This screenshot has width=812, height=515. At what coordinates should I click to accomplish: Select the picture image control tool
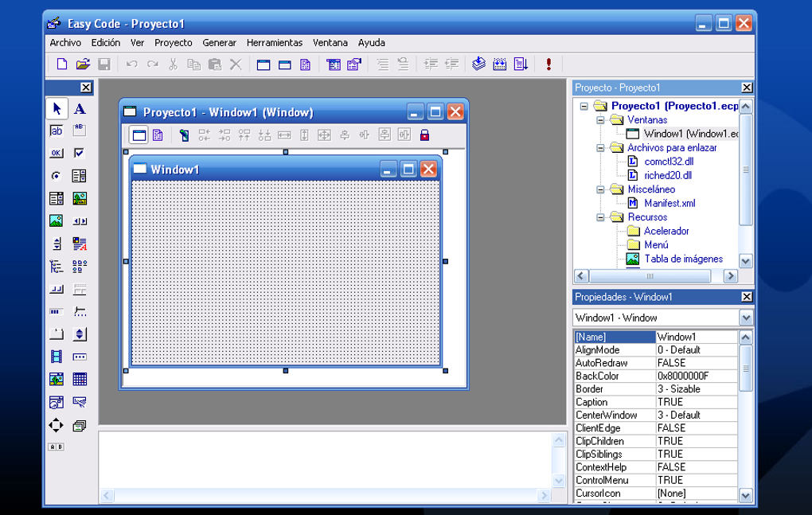[x=57, y=221]
